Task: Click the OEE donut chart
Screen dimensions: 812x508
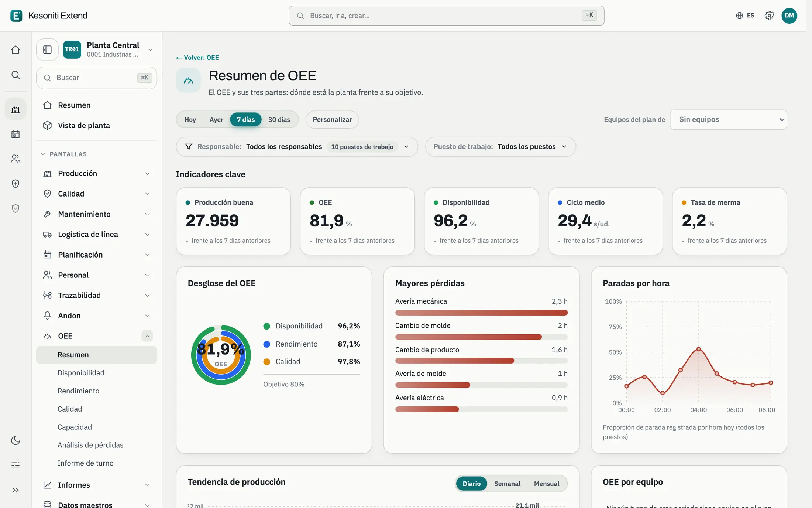Action: pos(221,355)
